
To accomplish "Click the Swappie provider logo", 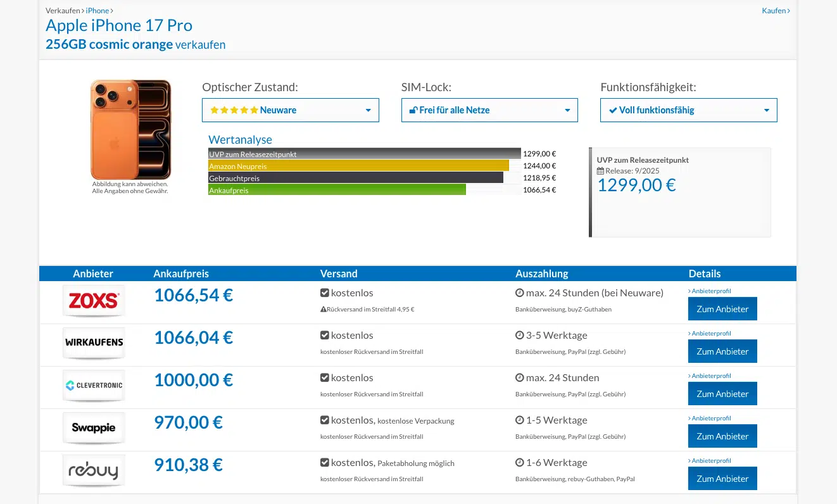I will 94,427.
